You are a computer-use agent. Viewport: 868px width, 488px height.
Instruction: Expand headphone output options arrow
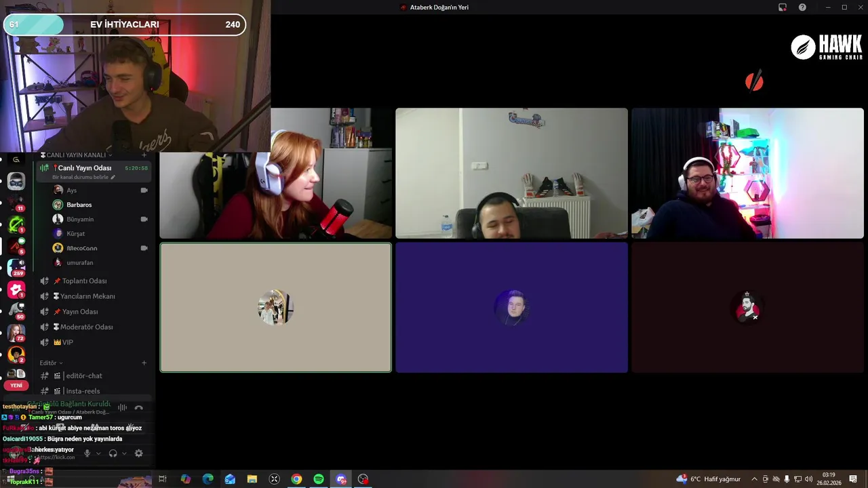(124, 453)
